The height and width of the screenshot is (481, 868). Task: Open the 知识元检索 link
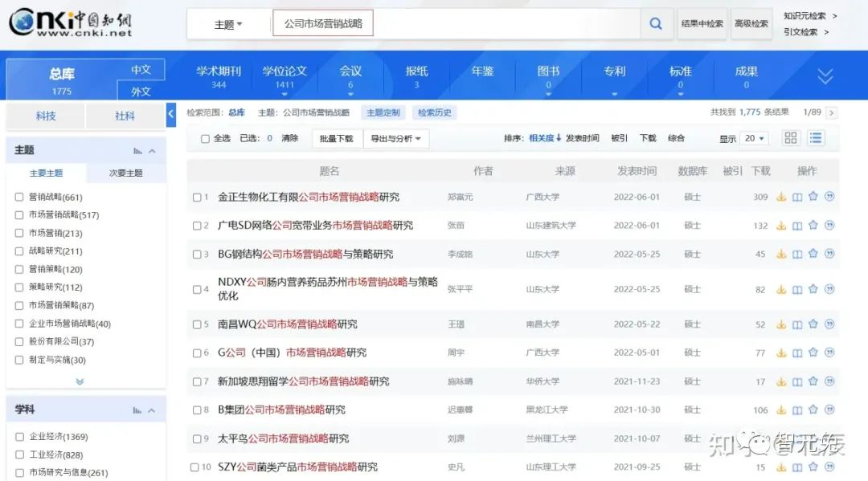click(805, 16)
